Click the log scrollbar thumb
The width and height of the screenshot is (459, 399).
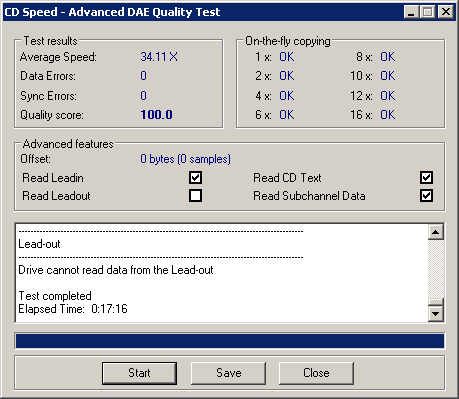436,302
